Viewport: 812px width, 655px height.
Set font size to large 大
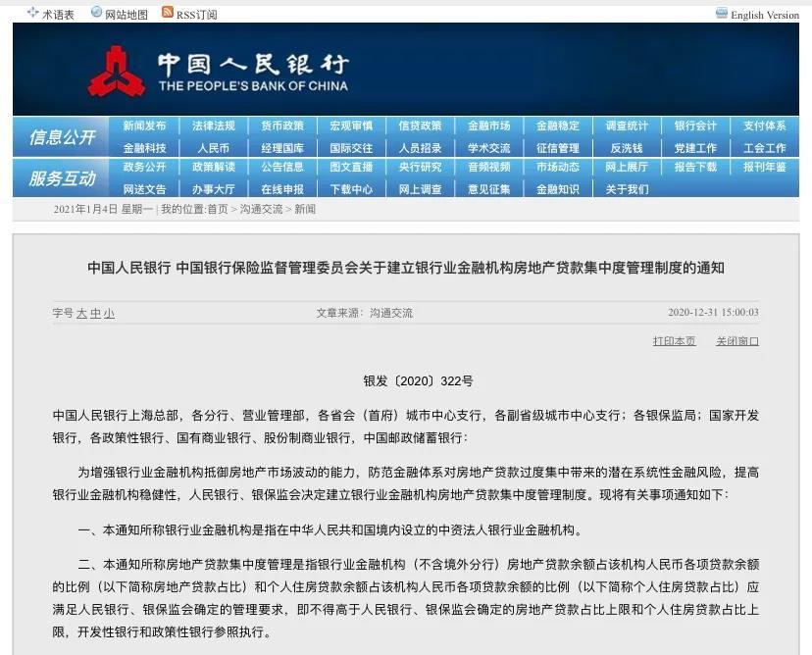[x=82, y=313]
